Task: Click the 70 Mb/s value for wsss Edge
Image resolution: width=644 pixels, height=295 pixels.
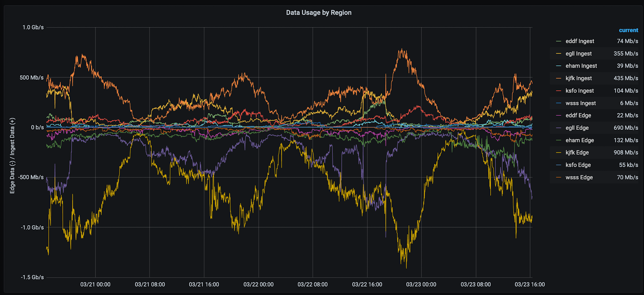Action: pos(627,177)
